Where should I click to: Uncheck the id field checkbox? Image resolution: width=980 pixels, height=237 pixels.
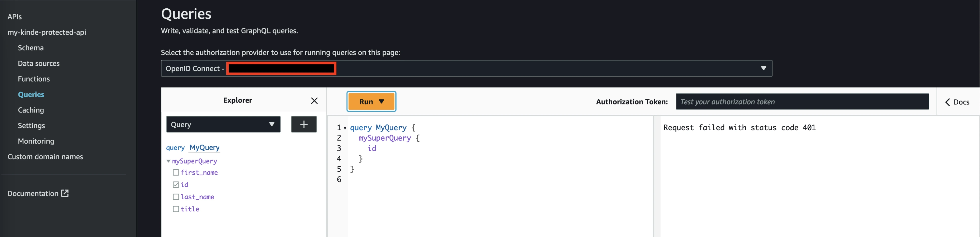[x=176, y=185]
